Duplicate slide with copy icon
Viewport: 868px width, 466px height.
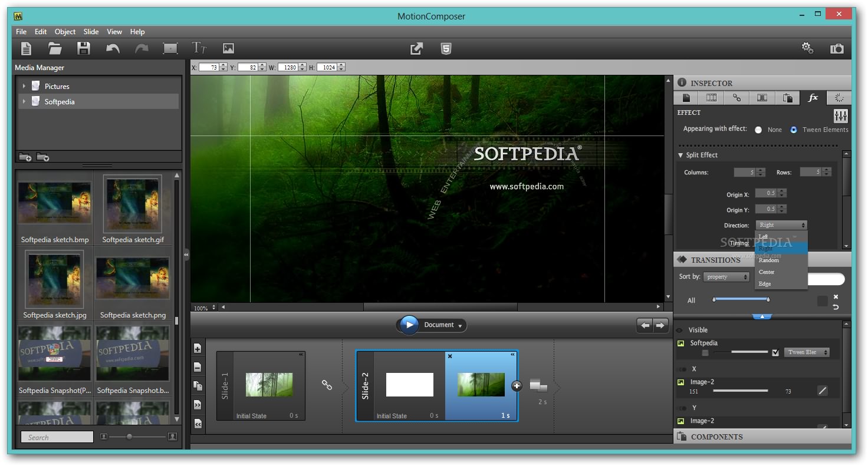[x=198, y=386]
